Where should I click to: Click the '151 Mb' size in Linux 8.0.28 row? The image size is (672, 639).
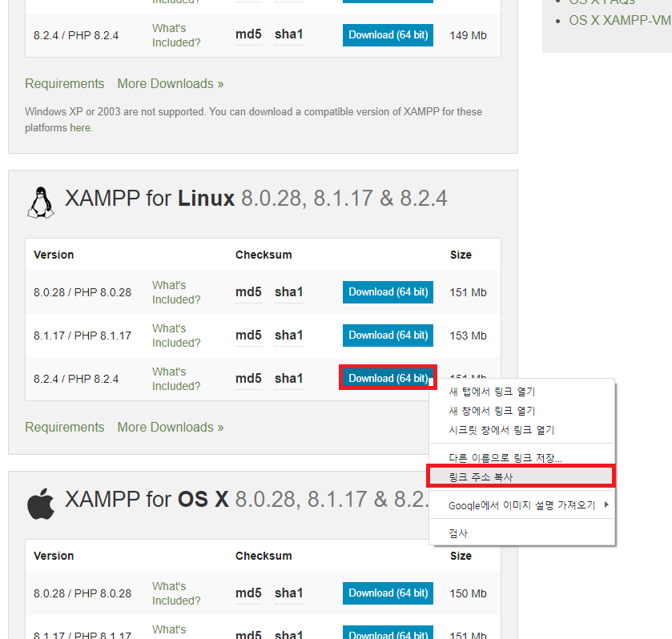pos(468,293)
